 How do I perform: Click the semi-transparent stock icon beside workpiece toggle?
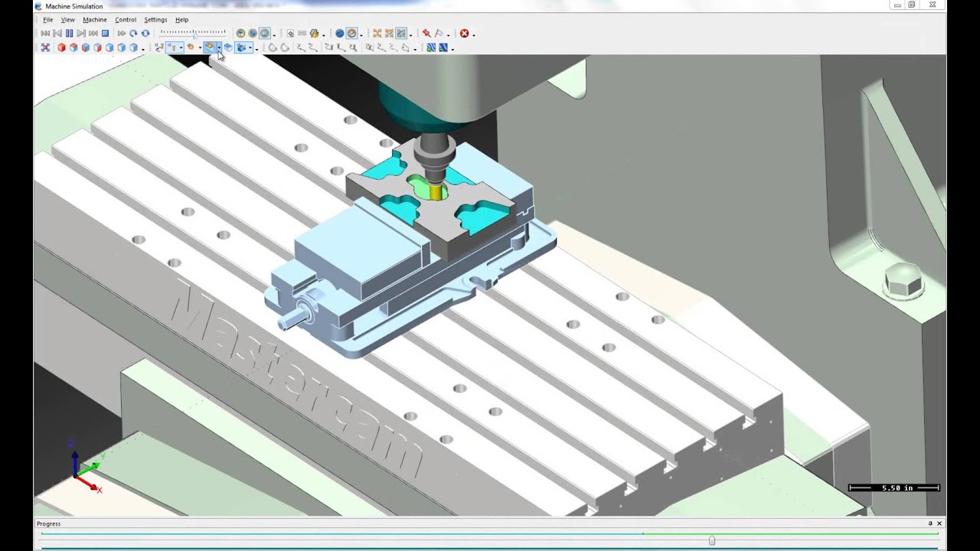(x=228, y=47)
